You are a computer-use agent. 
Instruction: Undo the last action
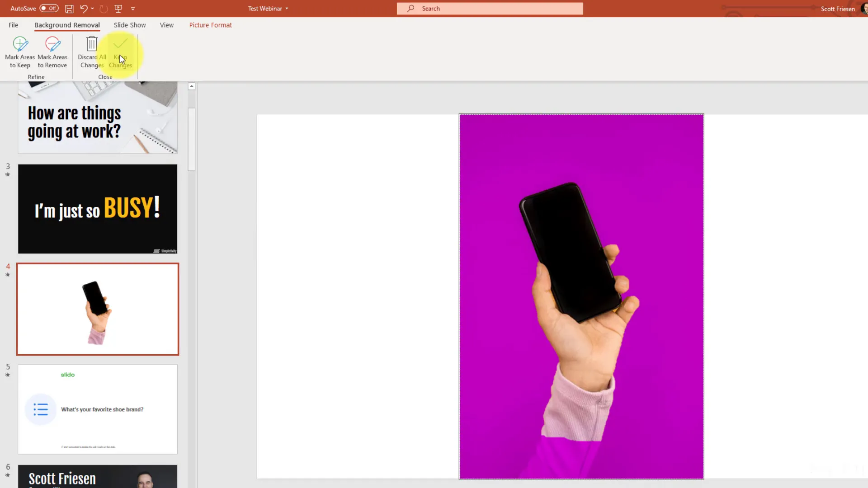click(84, 9)
